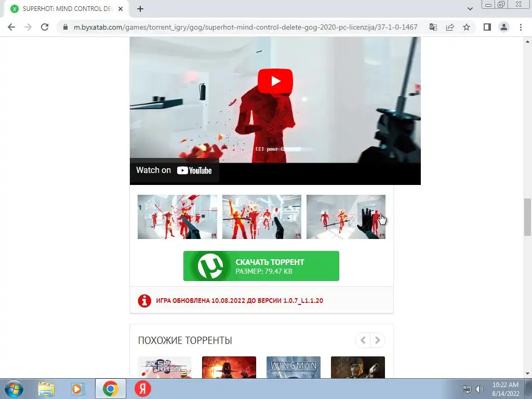Open the network tray icon
This screenshot has width=532, height=399.
(467, 389)
